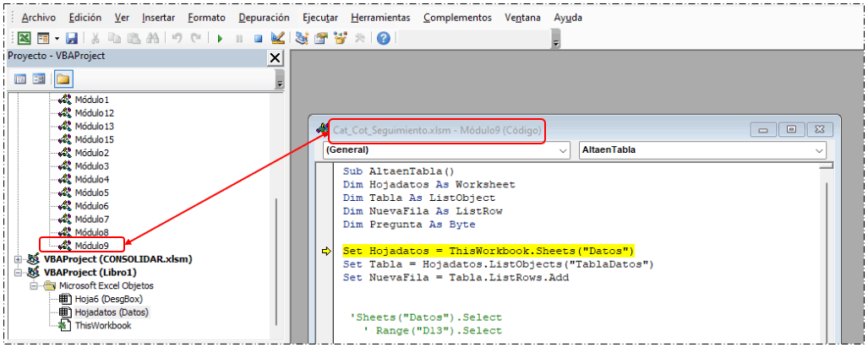Select Módulo2 in the project tree
Screen dimensions: 868x347
[92, 153]
